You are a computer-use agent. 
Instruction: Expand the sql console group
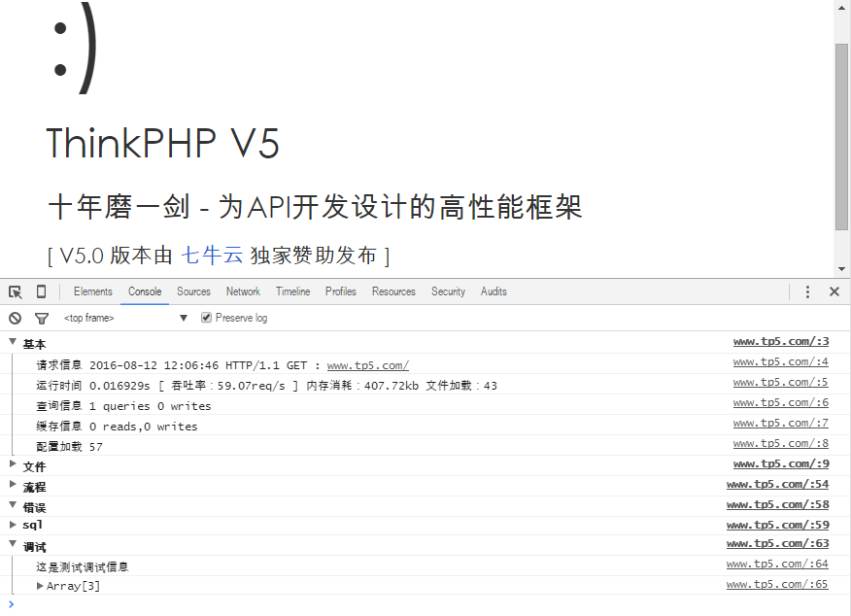(13, 525)
